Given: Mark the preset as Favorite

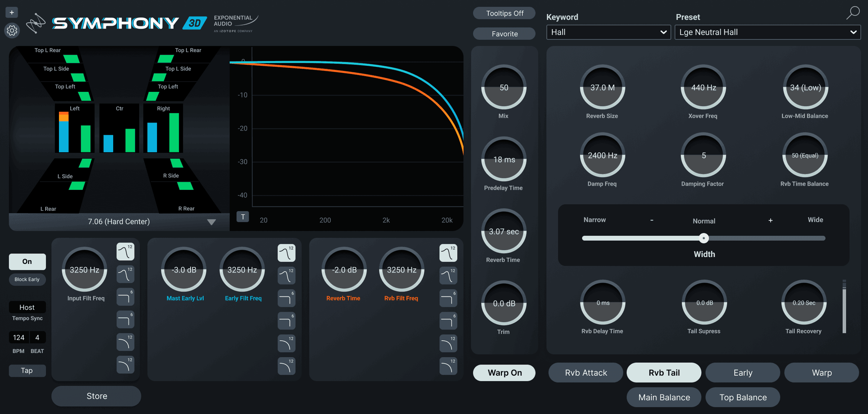Looking at the screenshot, I should (504, 34).
